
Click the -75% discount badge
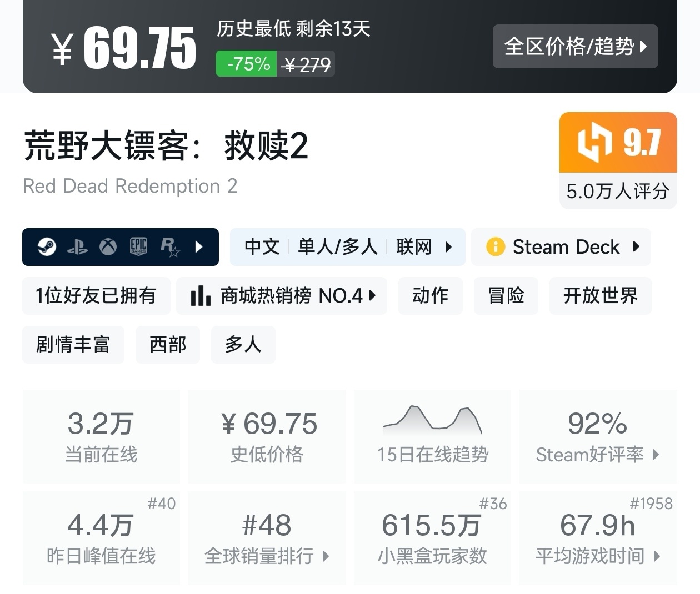pyautogui.click(x=247, y=64)
